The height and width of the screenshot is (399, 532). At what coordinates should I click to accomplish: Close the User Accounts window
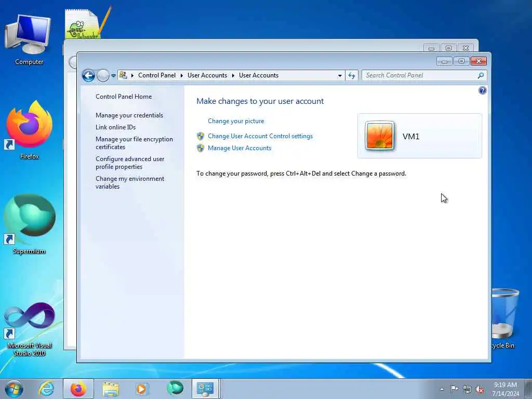[478, 61]
